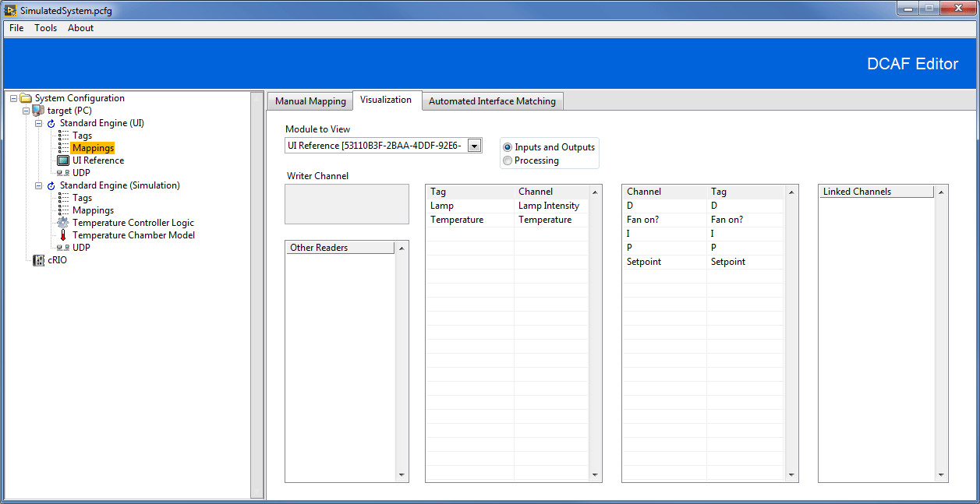Image resolution: width=980 pixels, height=504 pixels.
Task: Click the target (PC) computer icon
Action: 38,110
